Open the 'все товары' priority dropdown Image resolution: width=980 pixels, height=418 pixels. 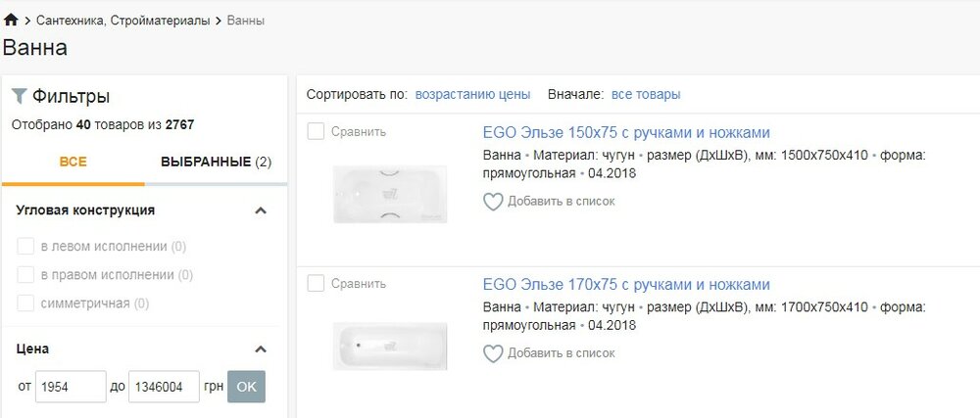pyautogui.click(x=646, y=95)
